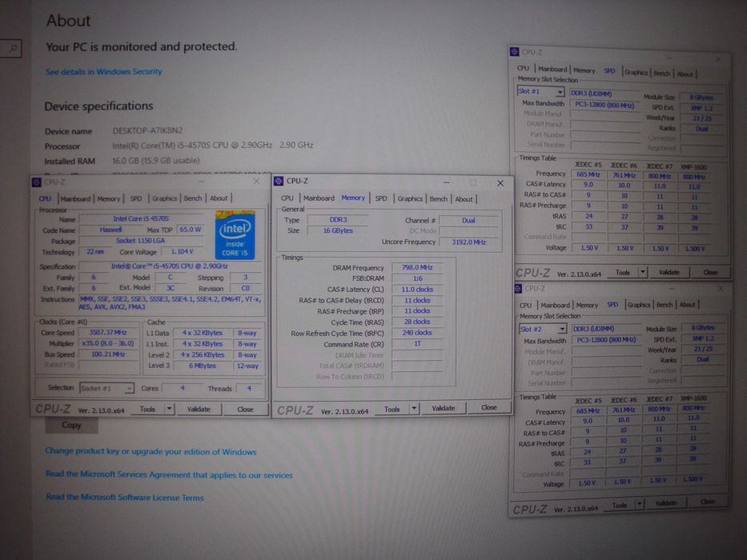This screenshot has height=560, width=747.
Task: Click the Uncore Frequency 3192.0 MHz value
Action: (x=469, y=242)
